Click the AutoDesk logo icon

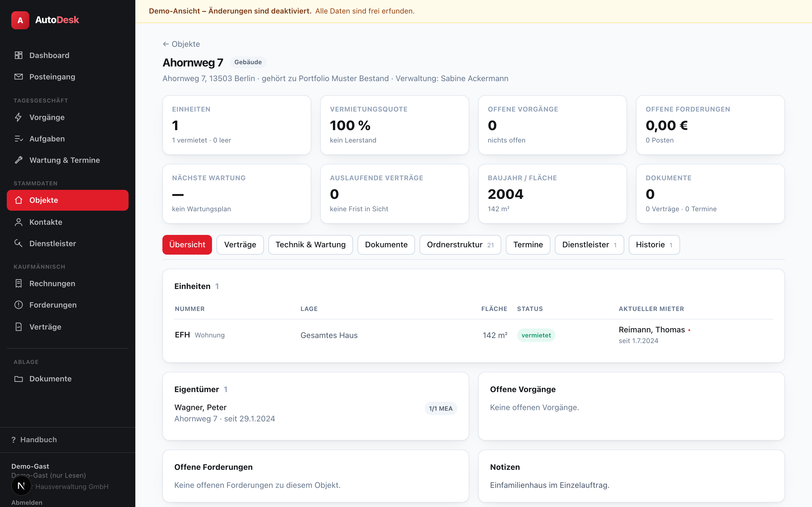coord(20,20)
